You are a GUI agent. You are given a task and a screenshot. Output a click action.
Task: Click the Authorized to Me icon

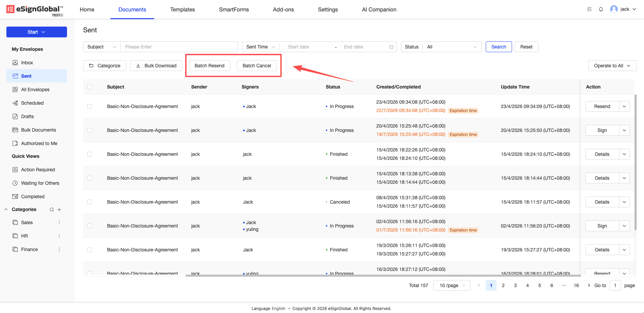[15, 143]
